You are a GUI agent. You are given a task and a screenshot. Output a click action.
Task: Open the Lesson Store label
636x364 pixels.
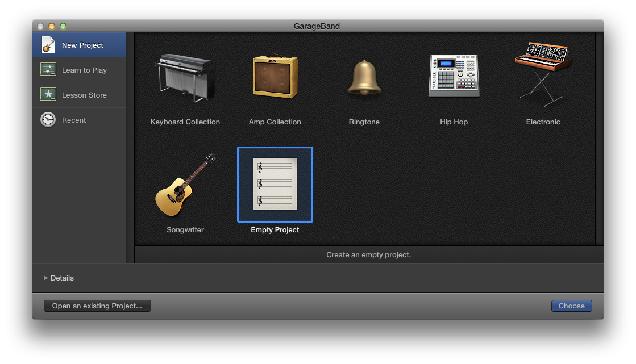[84, 95]
